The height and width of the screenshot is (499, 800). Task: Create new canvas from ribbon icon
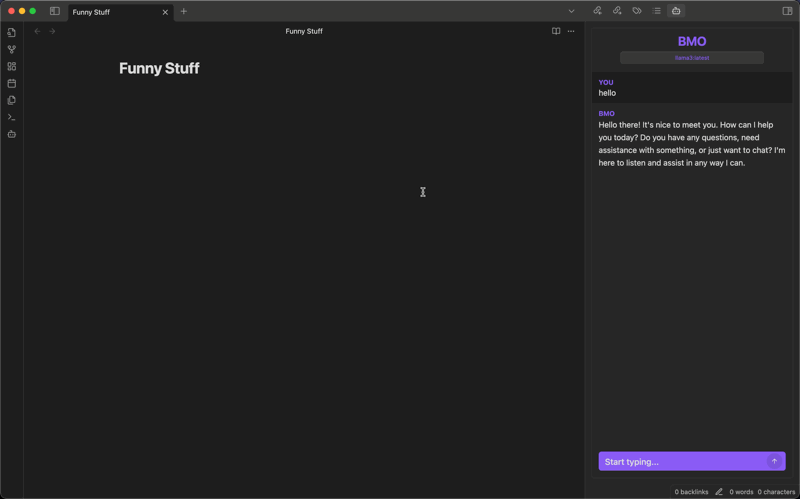pos(12,66)
